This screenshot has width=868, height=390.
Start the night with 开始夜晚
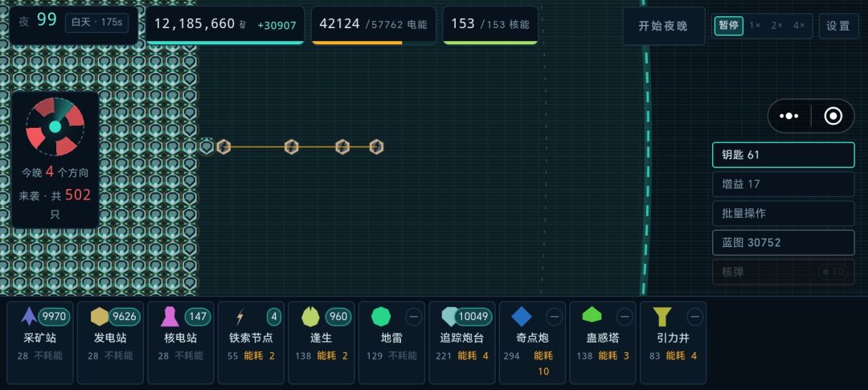pyautogui.click(x=663, y=26)
